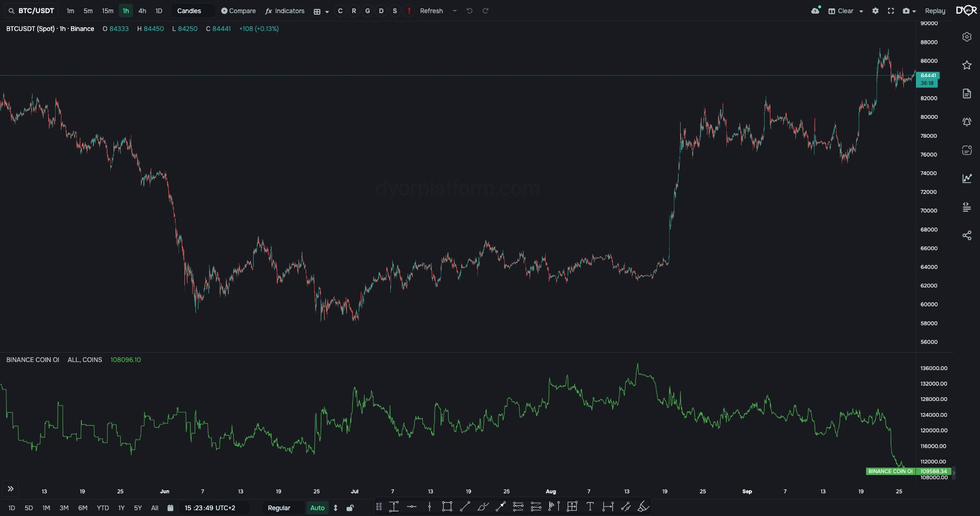Switch to the 1m timeframe
This screenshot has width=980, height=516.
70,11
